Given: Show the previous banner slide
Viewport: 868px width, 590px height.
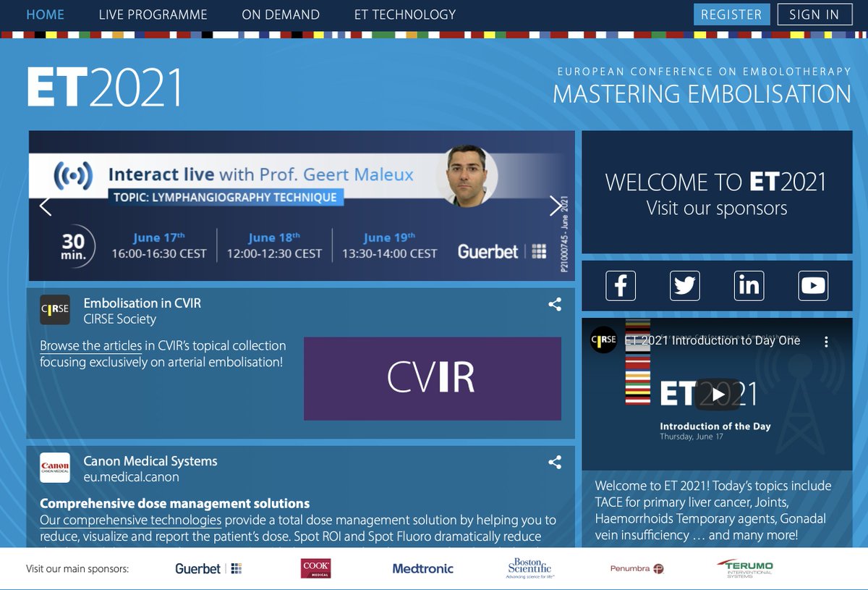Looking at the screenshot, I should click(x=46, y=206).
